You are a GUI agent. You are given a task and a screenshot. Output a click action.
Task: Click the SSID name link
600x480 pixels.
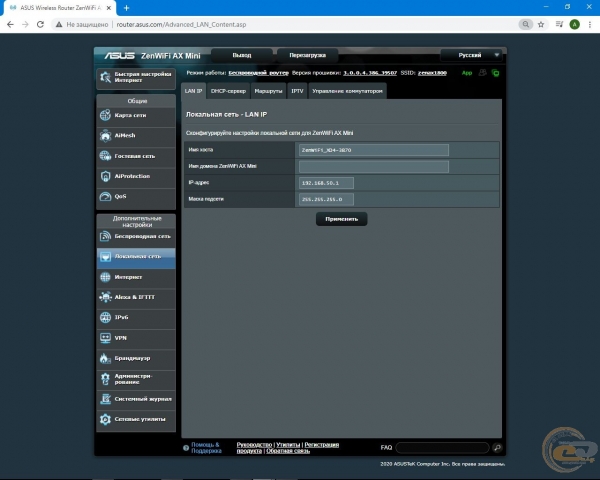[432, 73]
